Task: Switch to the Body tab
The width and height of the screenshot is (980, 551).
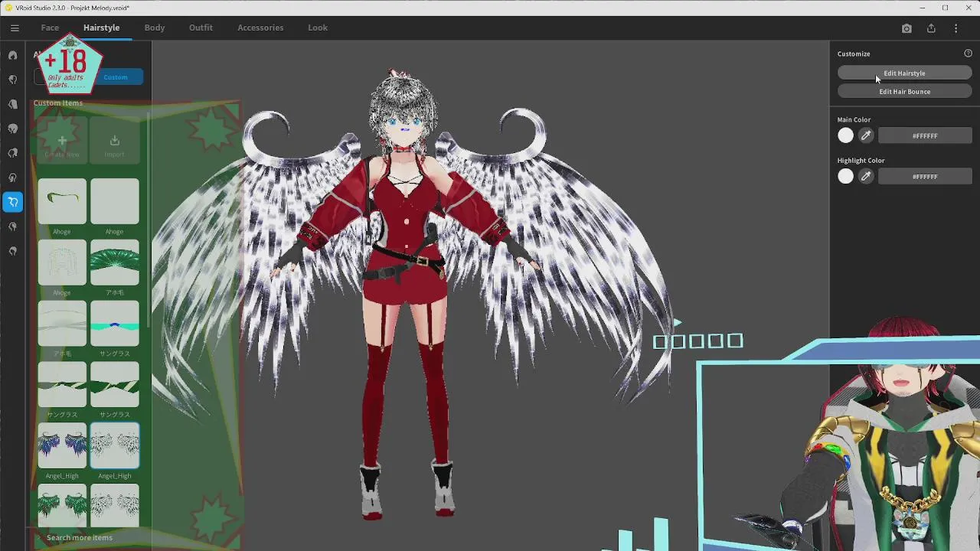Action: (x=155, y=28)
